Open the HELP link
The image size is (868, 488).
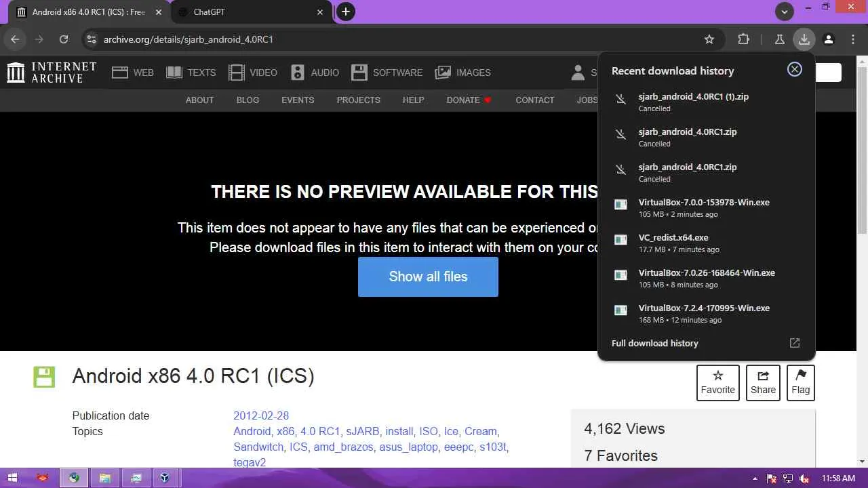click(413, 100)
